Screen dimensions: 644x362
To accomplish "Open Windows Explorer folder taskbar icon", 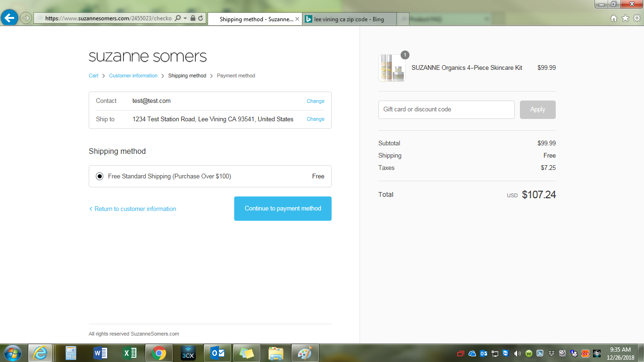I will click(276, 353).
